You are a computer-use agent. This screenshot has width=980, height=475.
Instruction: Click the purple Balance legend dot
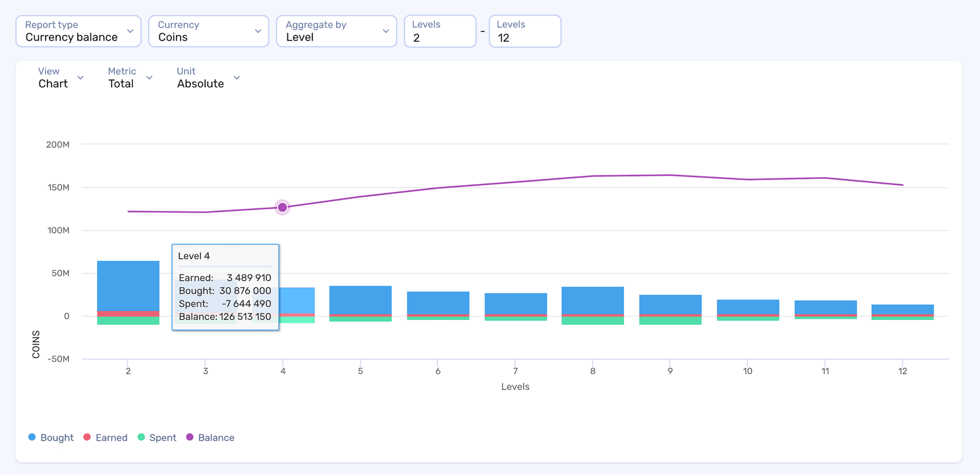point(190,437)
